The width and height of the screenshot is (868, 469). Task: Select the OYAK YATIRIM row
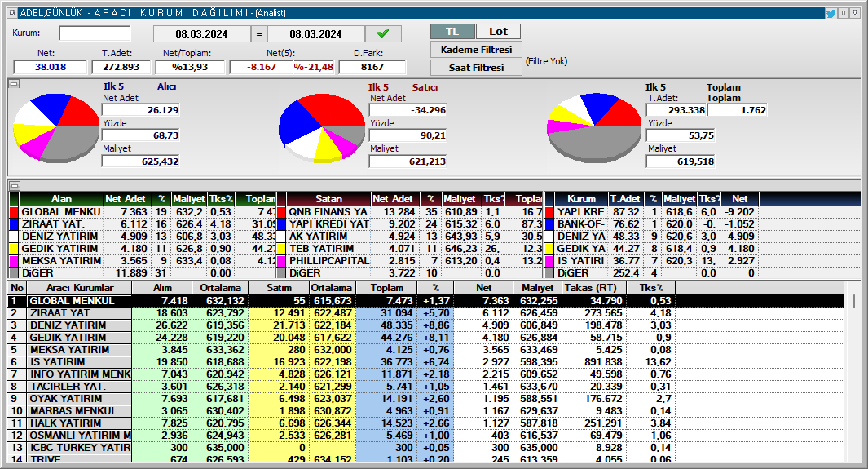tap(425, 398)
